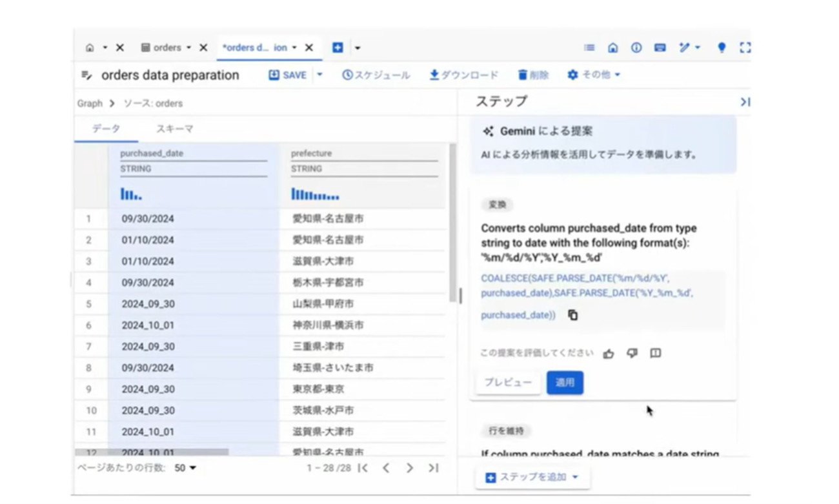Click the 行を維持 chip label
839x504 pixels.
pos(507,430)
